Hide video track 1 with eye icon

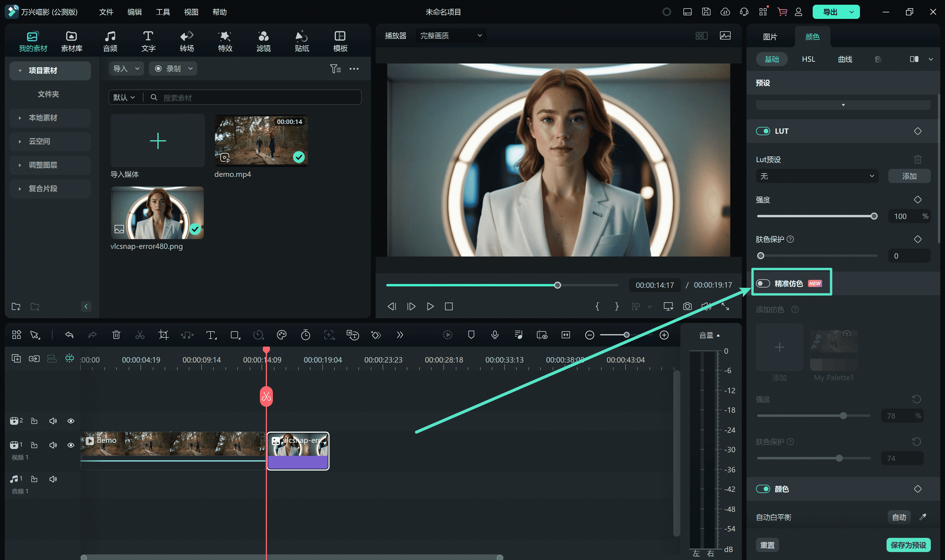(x=71, y=445)
